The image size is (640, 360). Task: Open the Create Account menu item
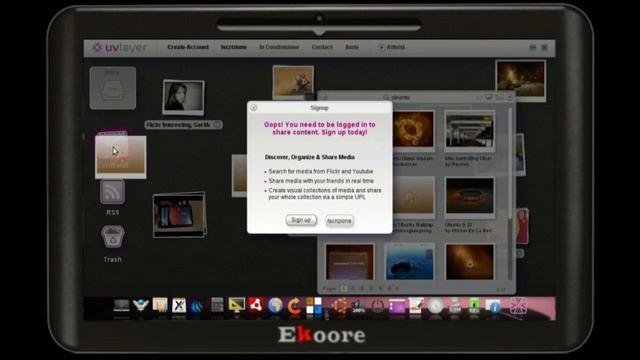(x=188, y=47)
